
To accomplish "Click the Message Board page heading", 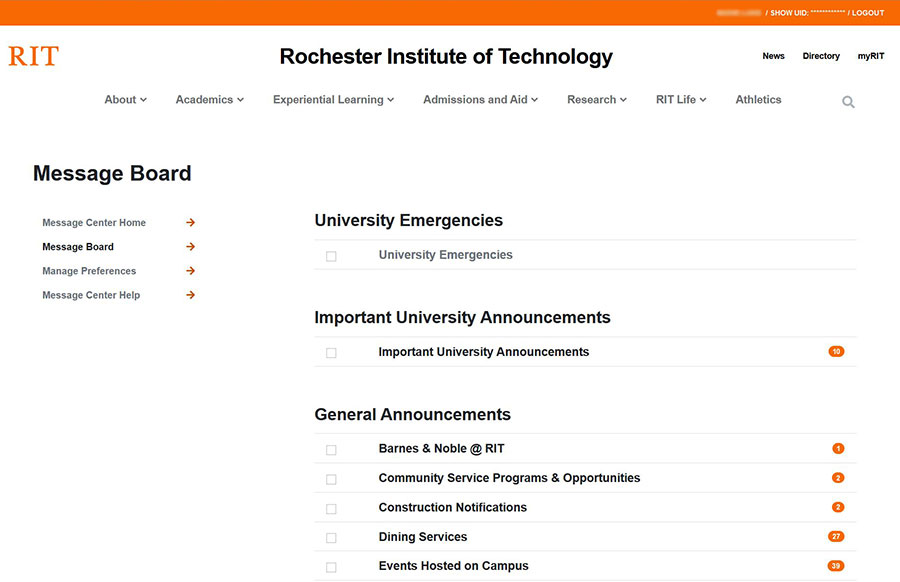I will 112,173.
